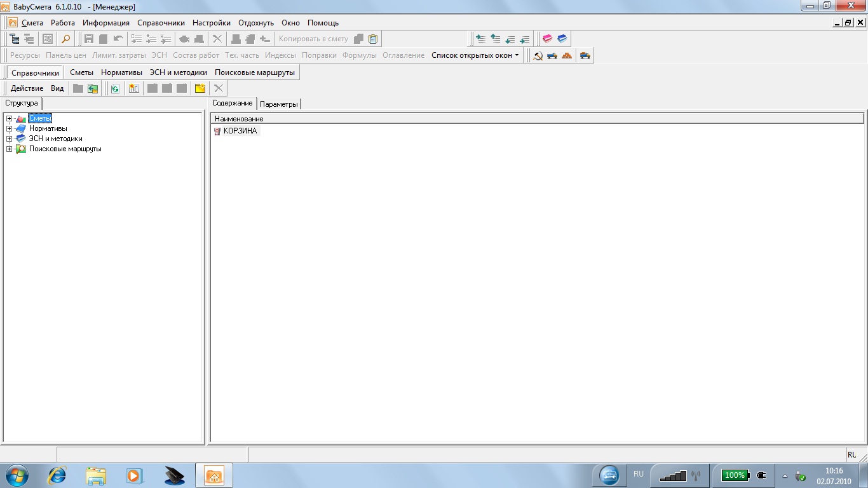This screenshot has width=868, height=488.
Task: Switch to the Содержание tab
Action: (x=233, y=103)
